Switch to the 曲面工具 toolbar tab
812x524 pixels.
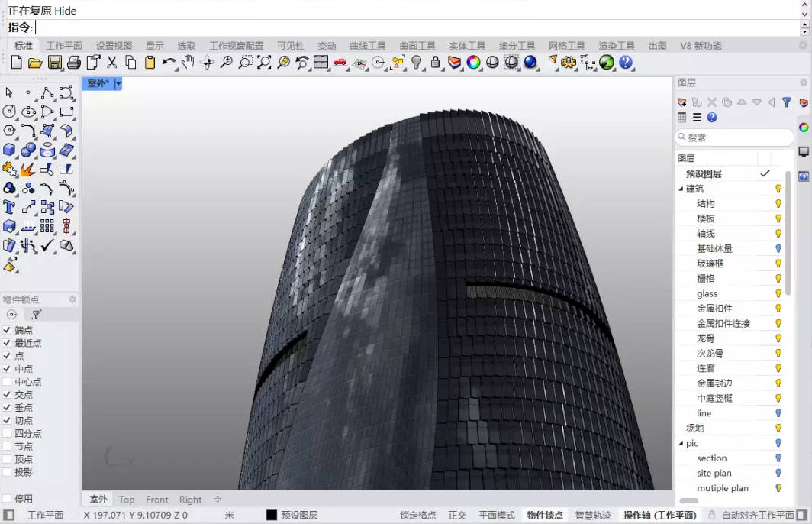(417, 46)
